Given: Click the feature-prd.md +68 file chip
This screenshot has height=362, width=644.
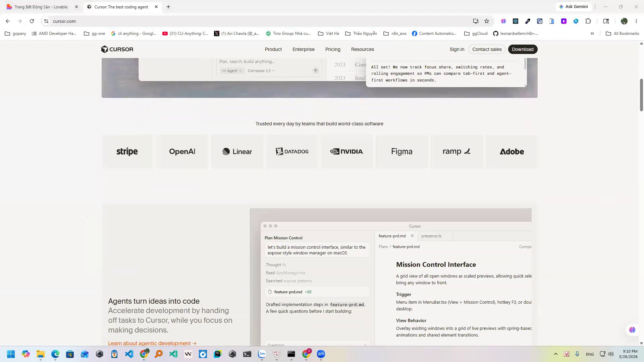Looking at the screenshot, I should pos(317,292).
